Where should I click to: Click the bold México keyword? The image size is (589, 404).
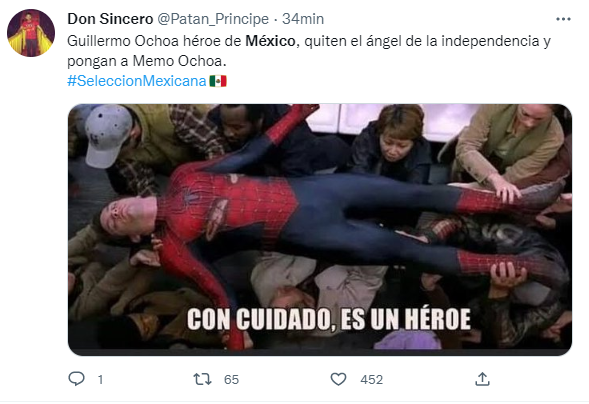point(270,41)
